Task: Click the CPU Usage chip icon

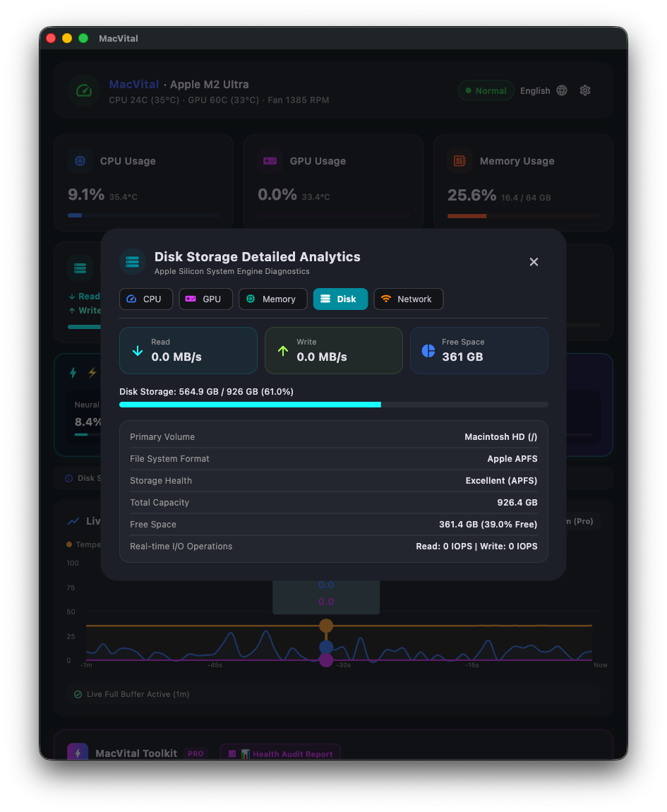Action: coord(80,161)
